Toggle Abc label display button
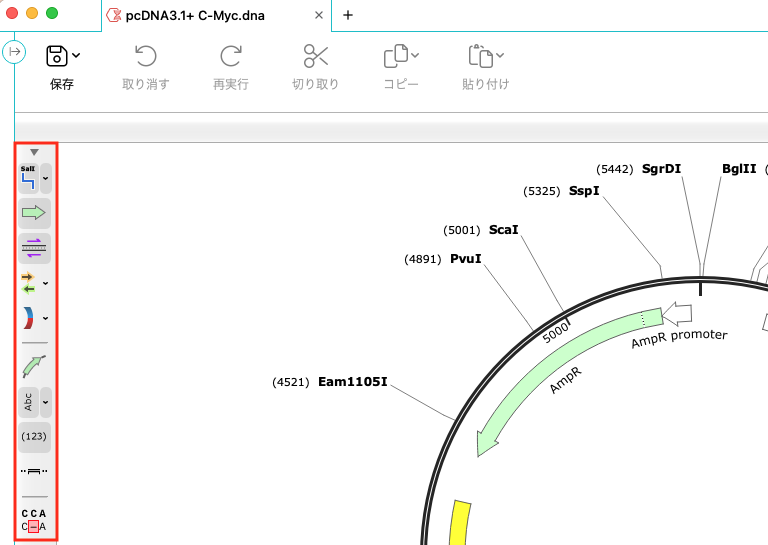Viewport: 768px width, 545px height. point(28,402)
